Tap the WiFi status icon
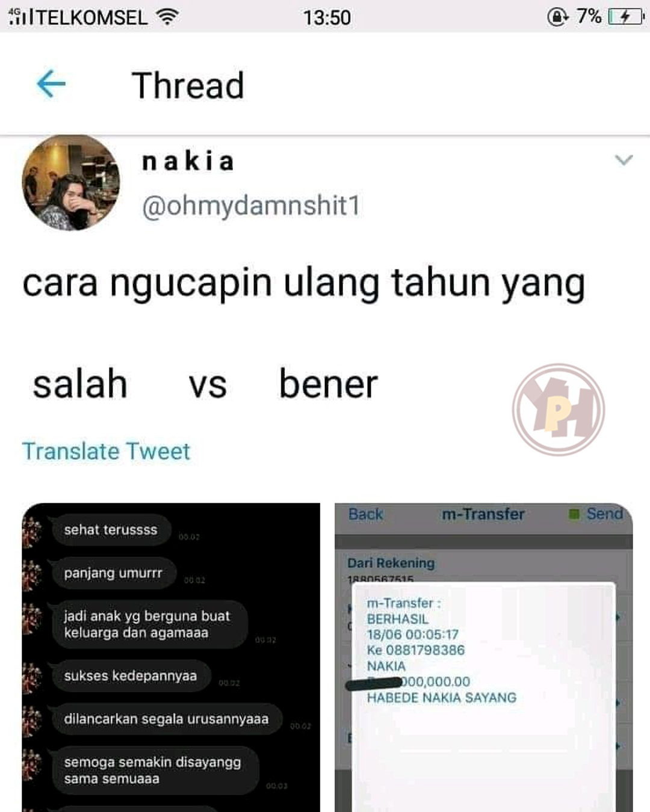The image size is (650, 812). pos(167,16)
